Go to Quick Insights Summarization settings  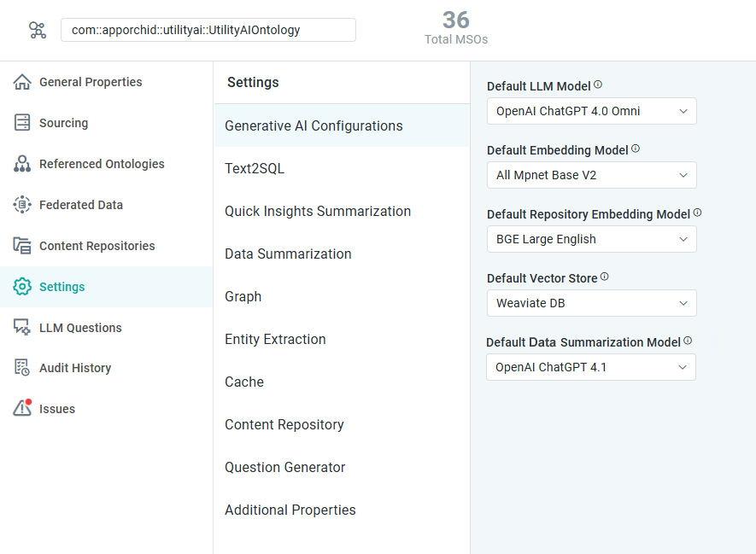tap(318, 211)
